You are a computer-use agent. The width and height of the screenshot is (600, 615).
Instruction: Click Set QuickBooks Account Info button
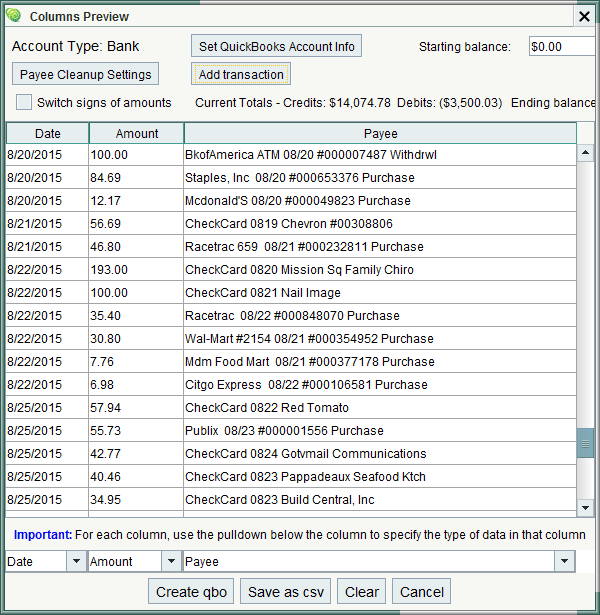[276, 46]
